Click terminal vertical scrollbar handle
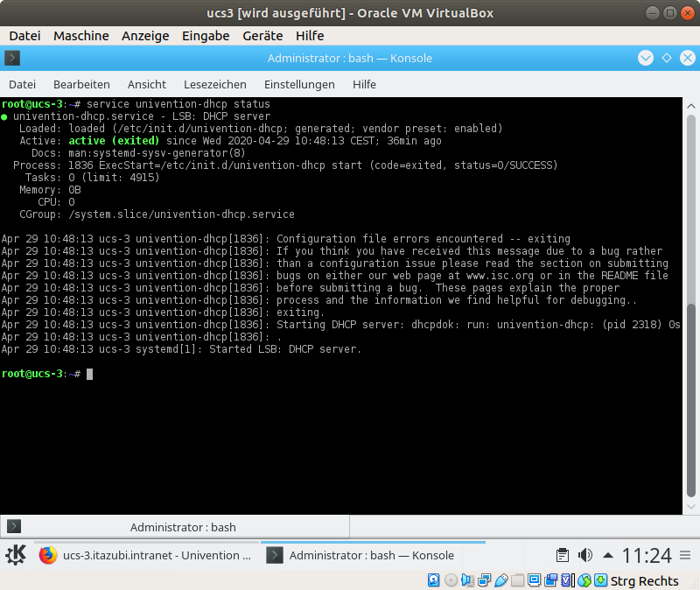 coord(691,401)
